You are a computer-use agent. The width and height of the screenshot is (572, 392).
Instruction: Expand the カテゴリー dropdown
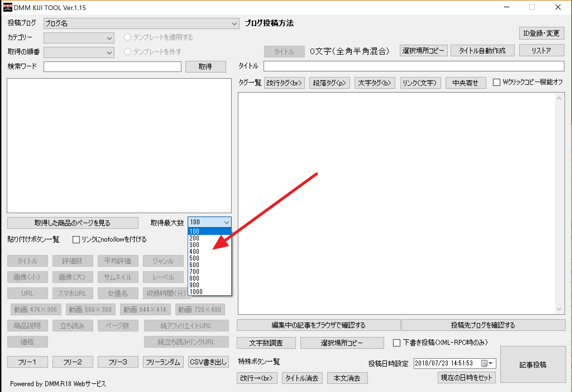[79, 38]
